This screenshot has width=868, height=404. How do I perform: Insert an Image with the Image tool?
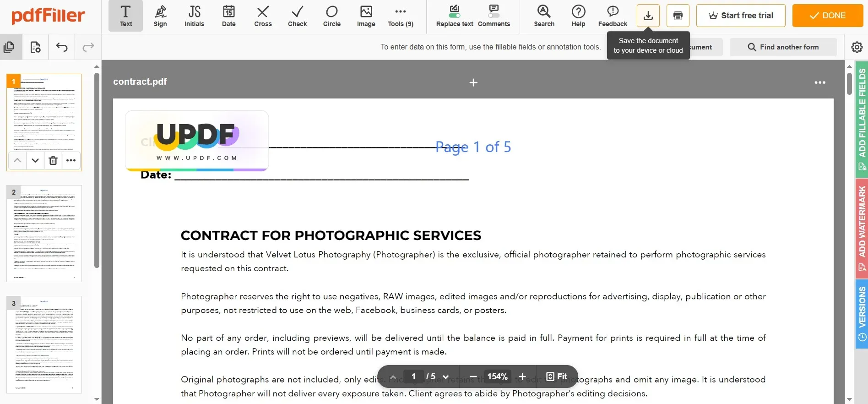pos(366,16)
